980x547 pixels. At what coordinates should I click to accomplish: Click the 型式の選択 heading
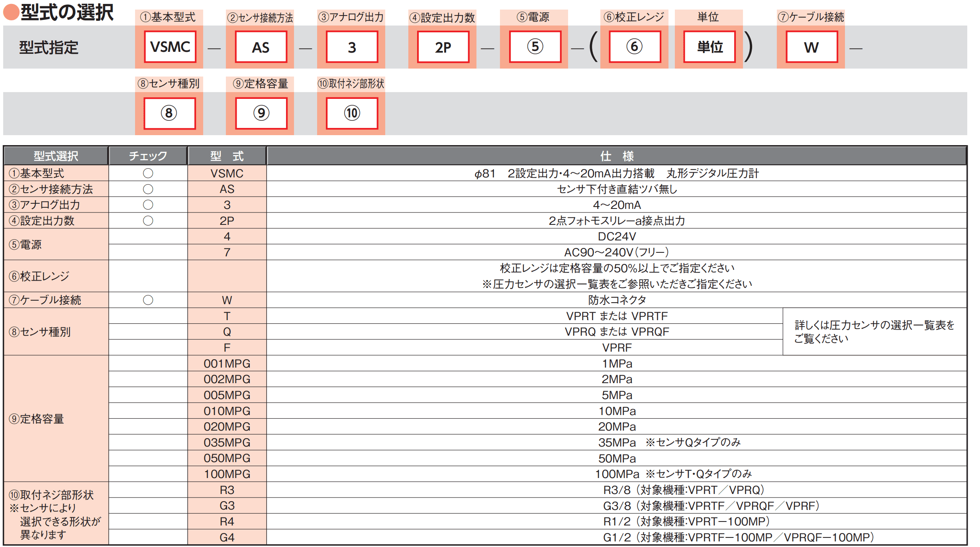[x=67, y=12]
